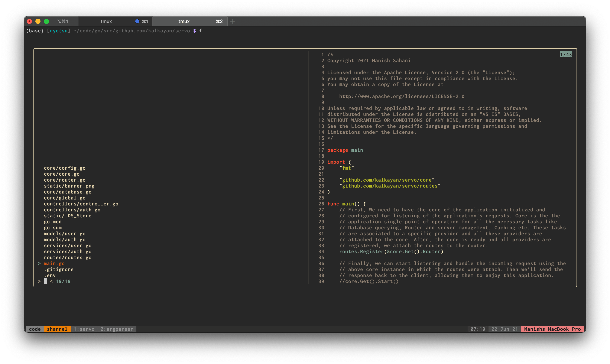Click the fzf prompt cursor block
The image size is (610, 364).
[45, 281]
